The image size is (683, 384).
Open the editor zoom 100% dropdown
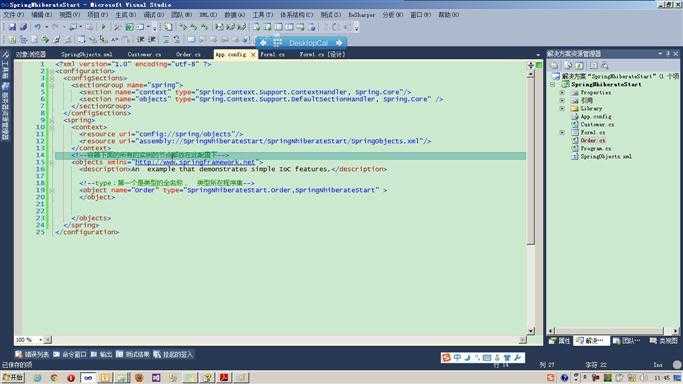pos(41,340)
